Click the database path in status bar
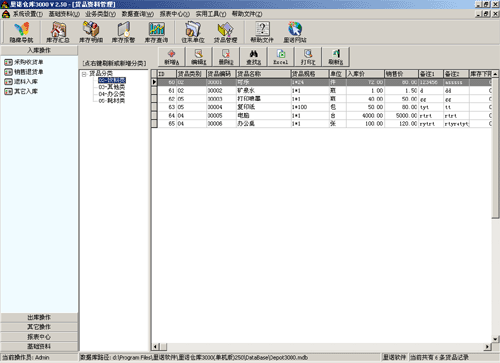The image size is (500, 363). click(229, 357)
